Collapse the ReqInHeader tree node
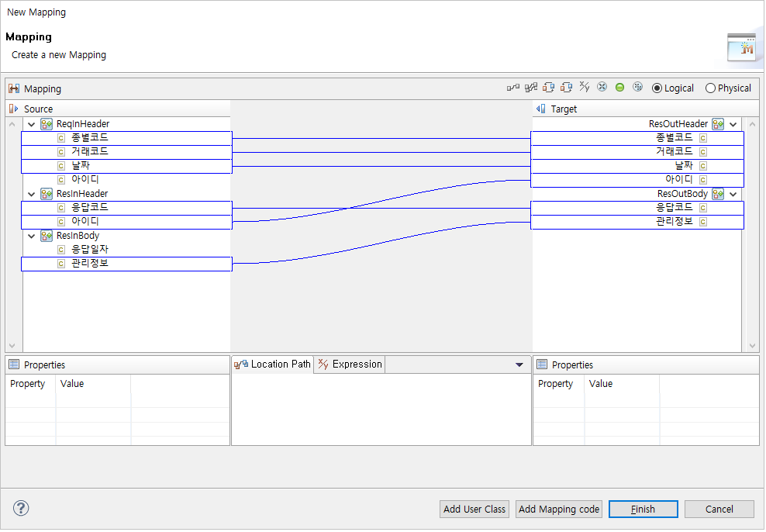 coord(31,123)
